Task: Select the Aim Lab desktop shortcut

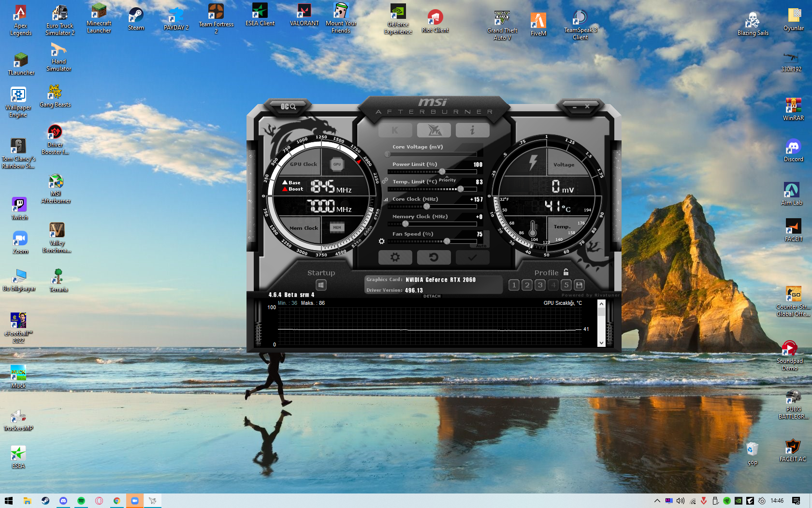Action: pyautogui.click(x=792, y=194)
